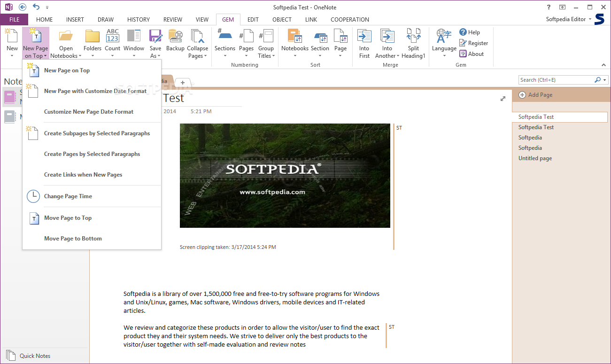Switch to the REVIEW tab

173,20
